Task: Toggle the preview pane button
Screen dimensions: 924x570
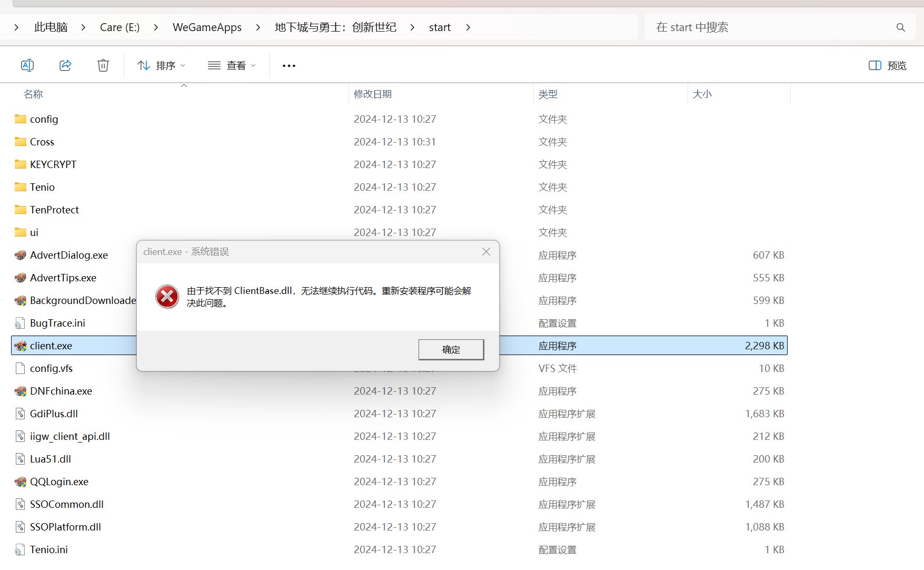Action: click(887, 65)
